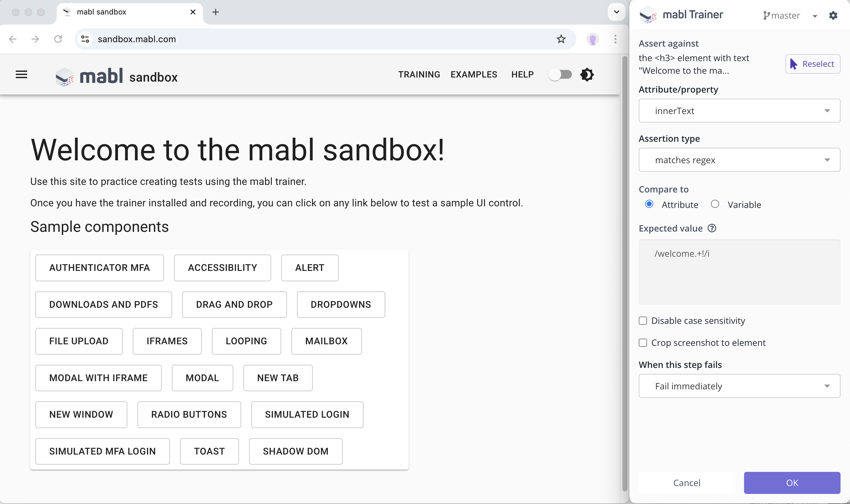
Task: Open the When this step fails dropdown
Action: coord(739,386)
